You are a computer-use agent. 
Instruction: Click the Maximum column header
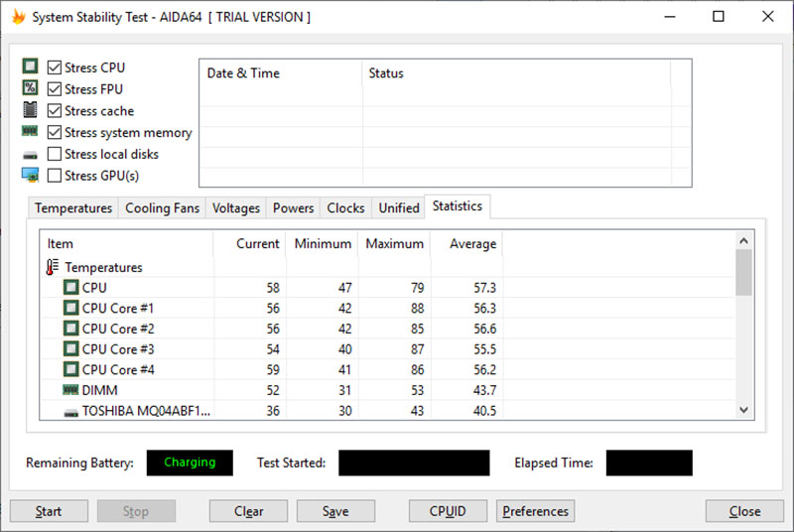coord(394,243)
